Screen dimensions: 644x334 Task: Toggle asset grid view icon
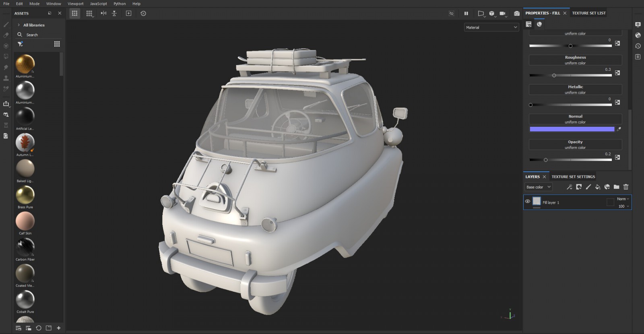click(x=57, y=44)
